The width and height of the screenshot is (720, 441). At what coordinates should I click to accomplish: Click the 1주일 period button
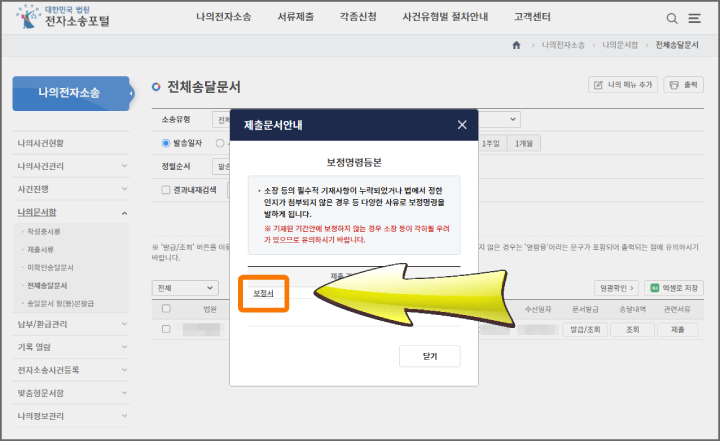coord(492,143)
